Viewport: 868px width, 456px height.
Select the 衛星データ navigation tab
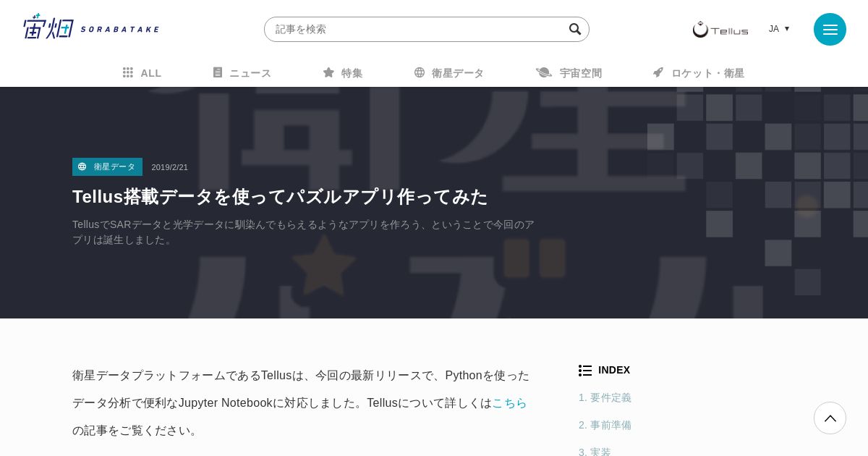tap(449, 72)
